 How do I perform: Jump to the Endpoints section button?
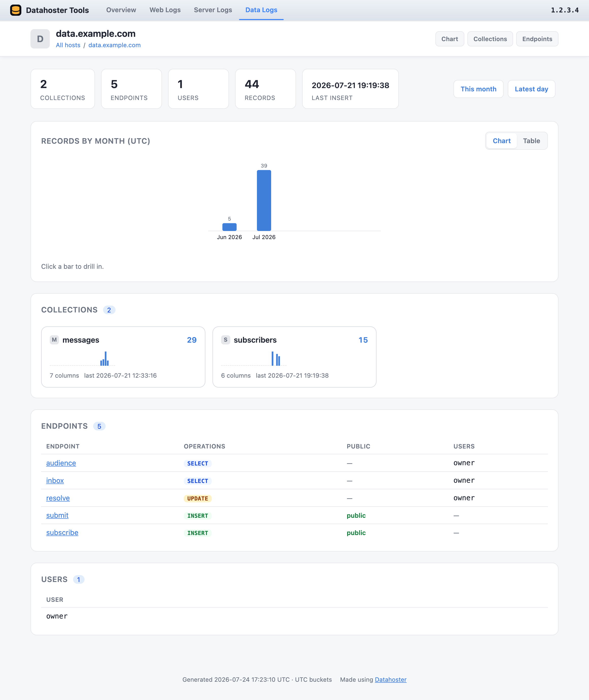[x=537, y=39]
